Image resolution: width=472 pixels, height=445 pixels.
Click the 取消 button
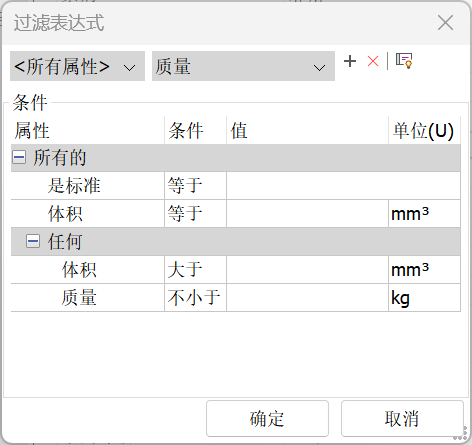coord(402,419)
